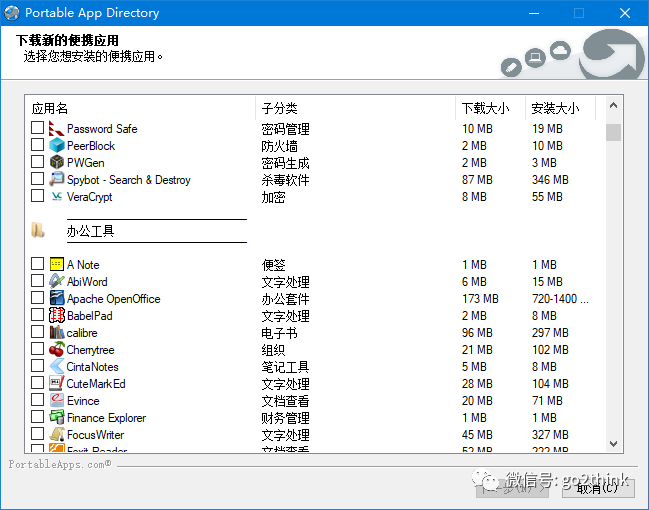Click the A Note yellow icon
This screenshot has height=510, width=649.
(56, 264)
